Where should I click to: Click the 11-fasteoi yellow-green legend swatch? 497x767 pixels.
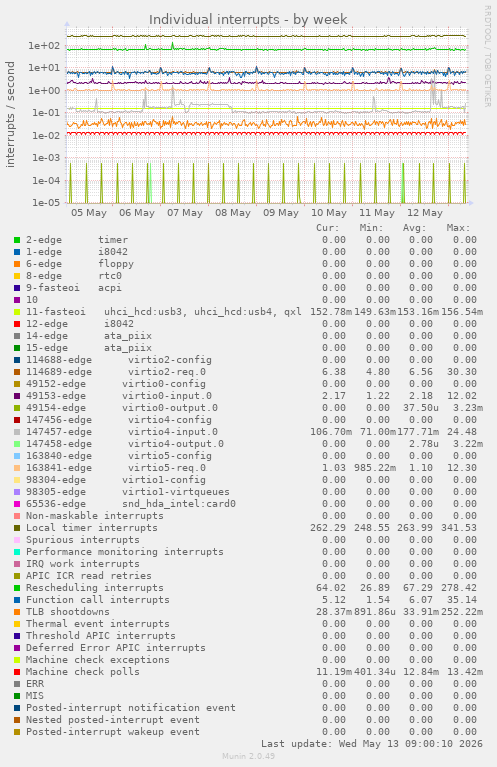pos(17,312)
